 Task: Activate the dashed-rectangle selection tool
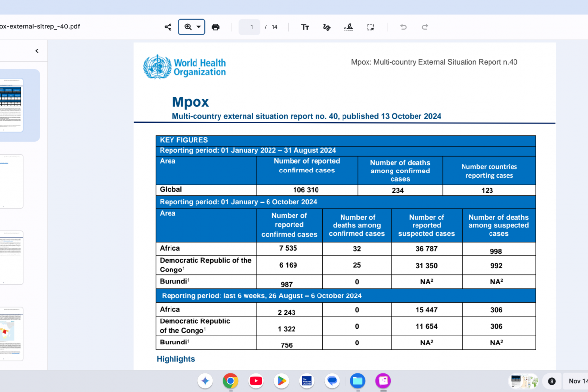tap(370, 27)
